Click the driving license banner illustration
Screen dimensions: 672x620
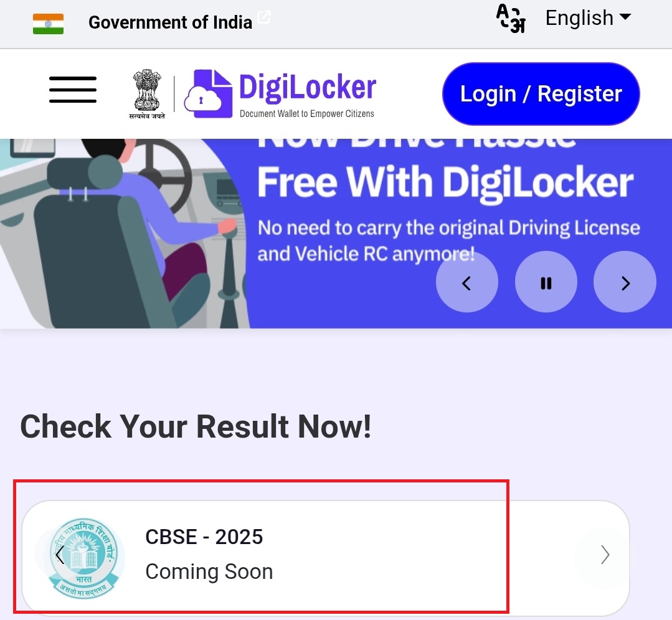(125, 233)
